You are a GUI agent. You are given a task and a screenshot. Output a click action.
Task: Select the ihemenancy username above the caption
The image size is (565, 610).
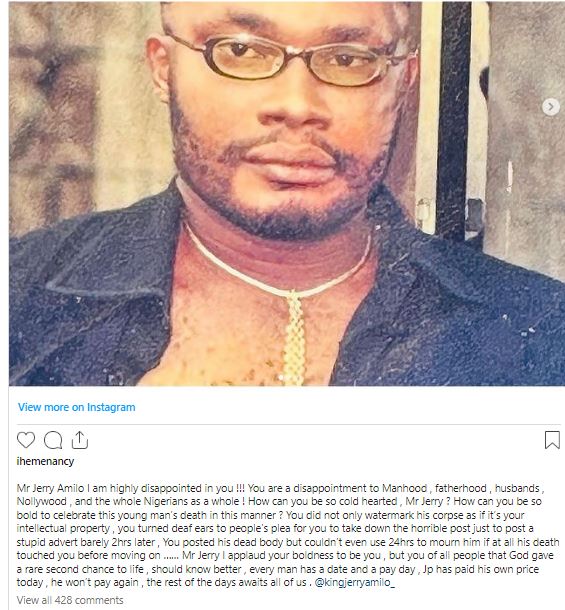coord(45,461)
